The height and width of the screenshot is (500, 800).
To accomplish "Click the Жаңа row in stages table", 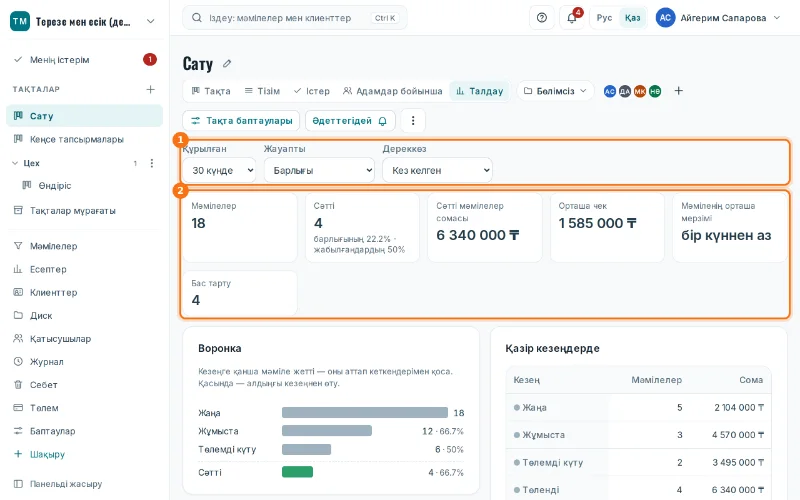I will coord(638,408).
